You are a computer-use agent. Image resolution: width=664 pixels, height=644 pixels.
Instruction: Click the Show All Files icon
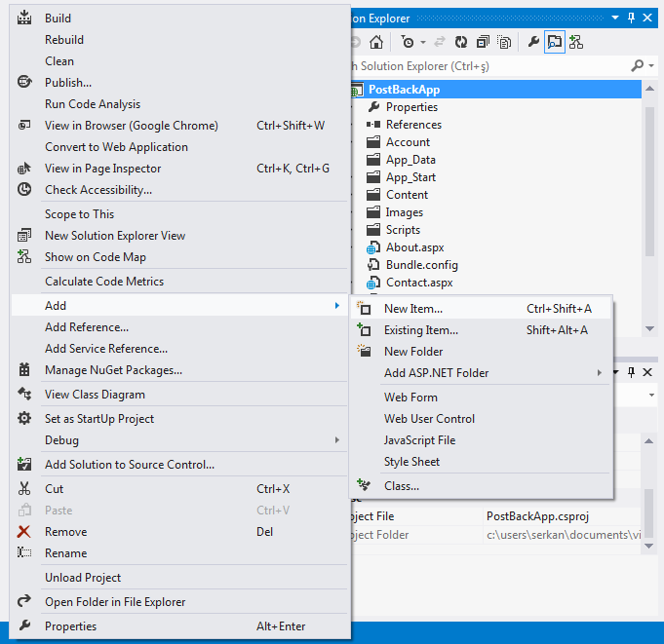coord(504,42)
